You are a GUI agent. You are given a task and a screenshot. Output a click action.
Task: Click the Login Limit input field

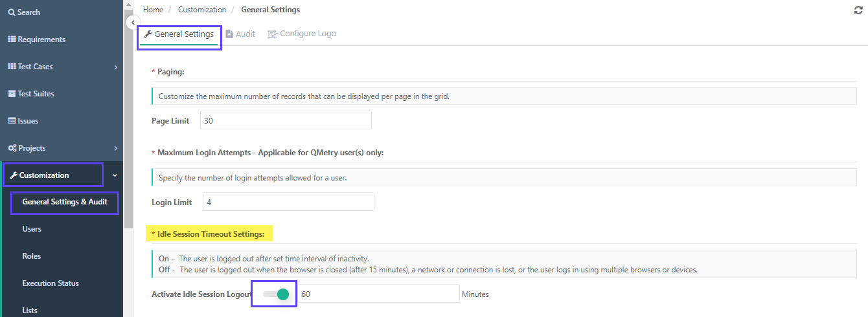click(288, 202)
